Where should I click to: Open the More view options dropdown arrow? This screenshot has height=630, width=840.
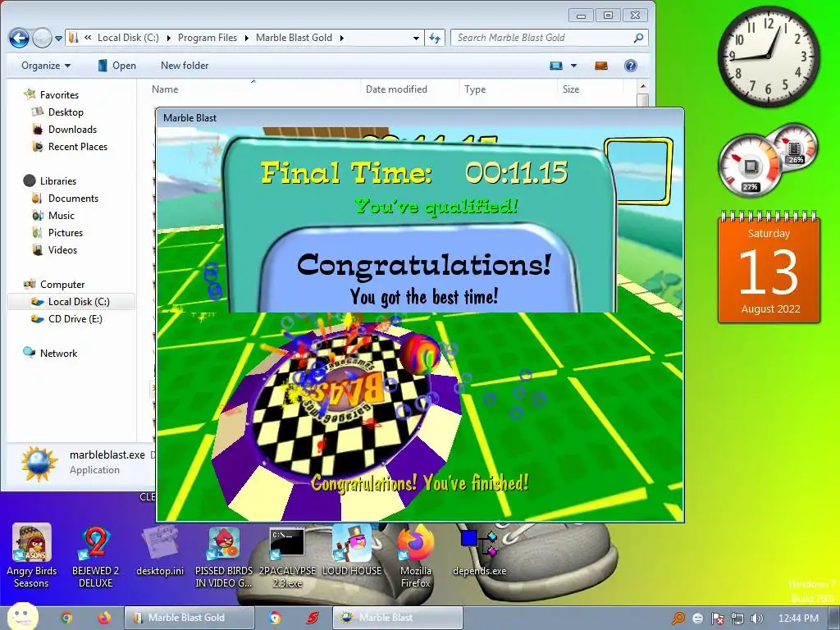tap(573, 66)
